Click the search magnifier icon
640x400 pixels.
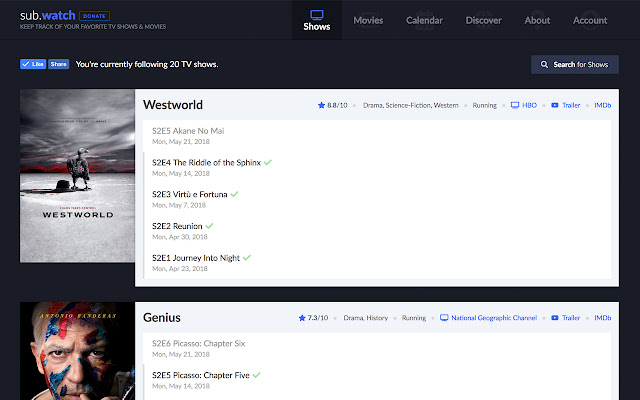coord(544,64)
